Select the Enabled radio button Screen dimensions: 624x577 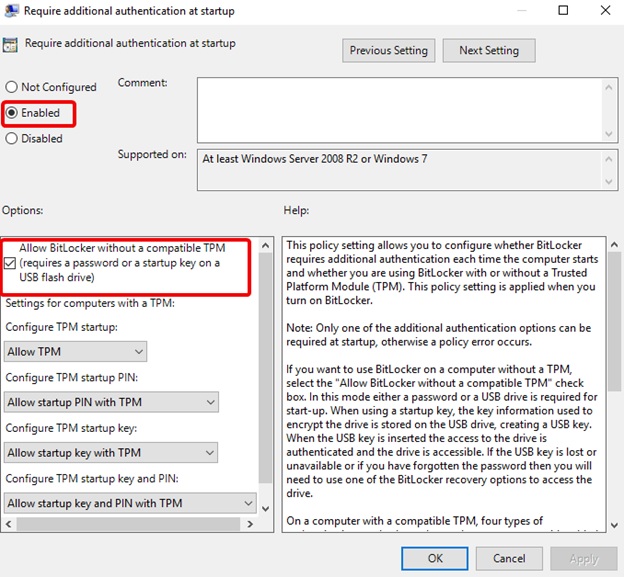tap(12, 113)
